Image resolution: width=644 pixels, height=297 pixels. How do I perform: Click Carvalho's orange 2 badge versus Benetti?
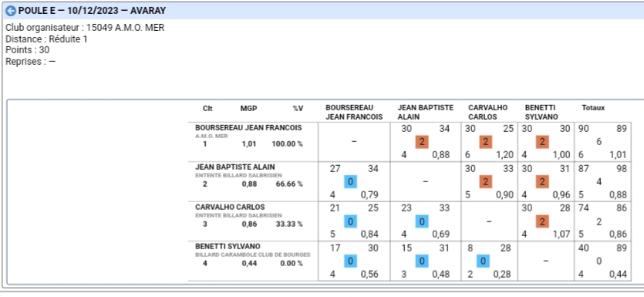pos(542,222)
